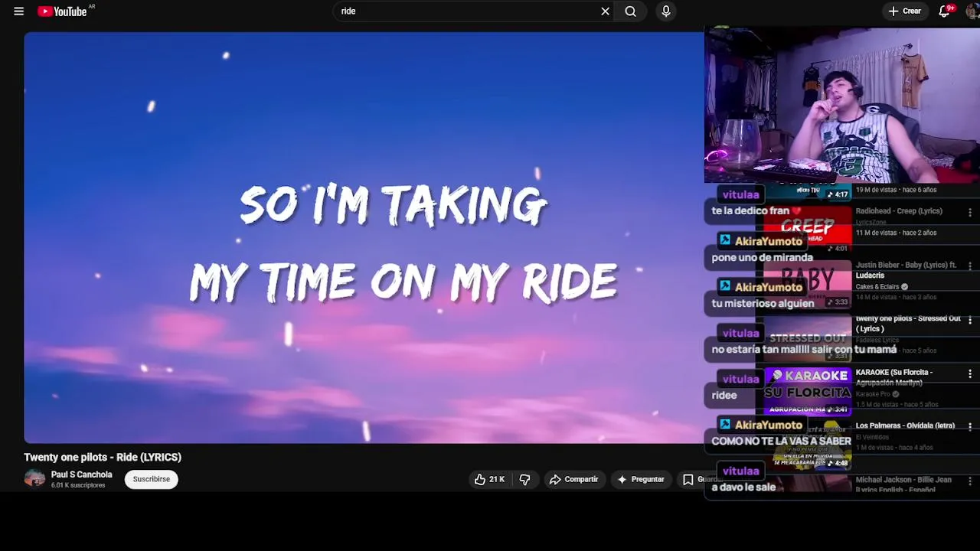Screen dimensions: 980x551
Task: Start voice search with microphone icon
Action: coord(666,11)
